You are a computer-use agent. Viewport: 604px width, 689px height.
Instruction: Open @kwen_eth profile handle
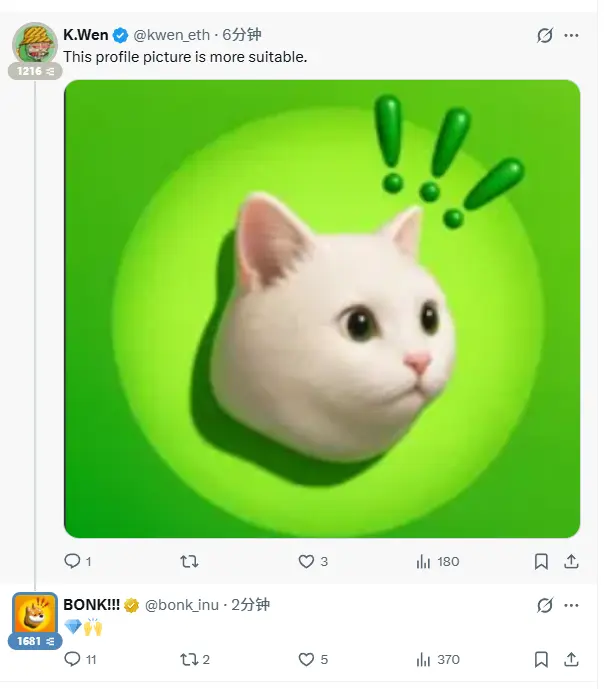(171, 35)
